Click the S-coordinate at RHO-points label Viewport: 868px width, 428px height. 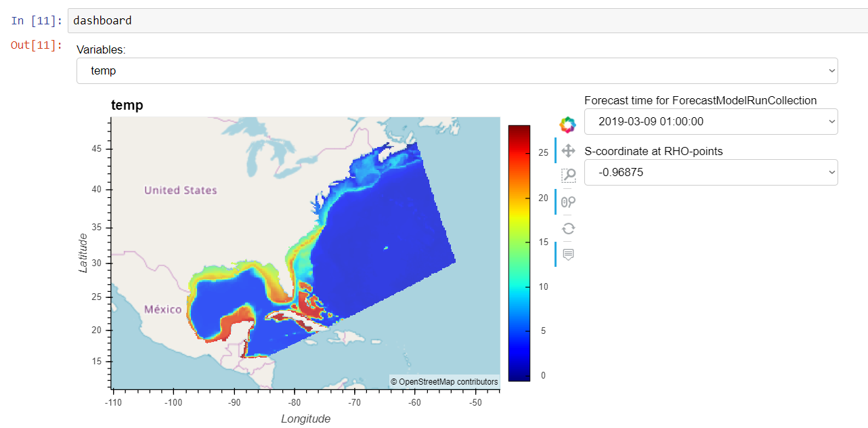coord(653,151)
